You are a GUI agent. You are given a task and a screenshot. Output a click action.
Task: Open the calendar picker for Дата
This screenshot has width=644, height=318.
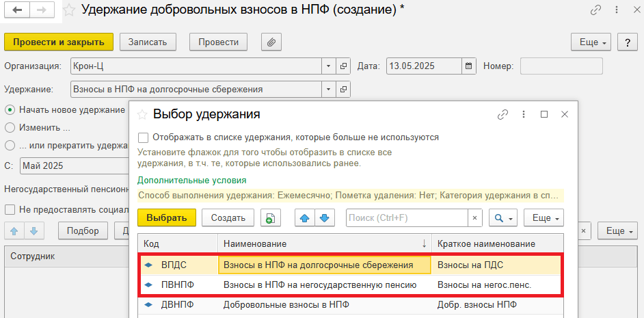coord(469,66)
